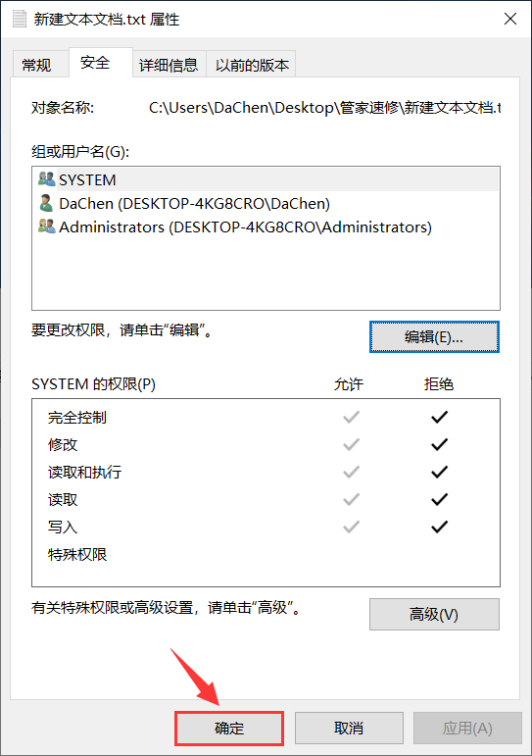Click the text document icon in title bar
The image size is (532, 756).
pos(20,20)
